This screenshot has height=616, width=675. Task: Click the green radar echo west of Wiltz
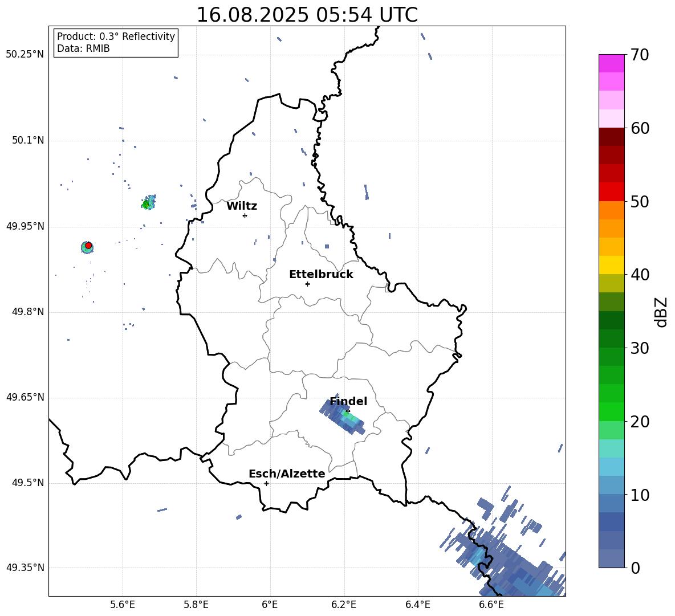tap(149, 203)
